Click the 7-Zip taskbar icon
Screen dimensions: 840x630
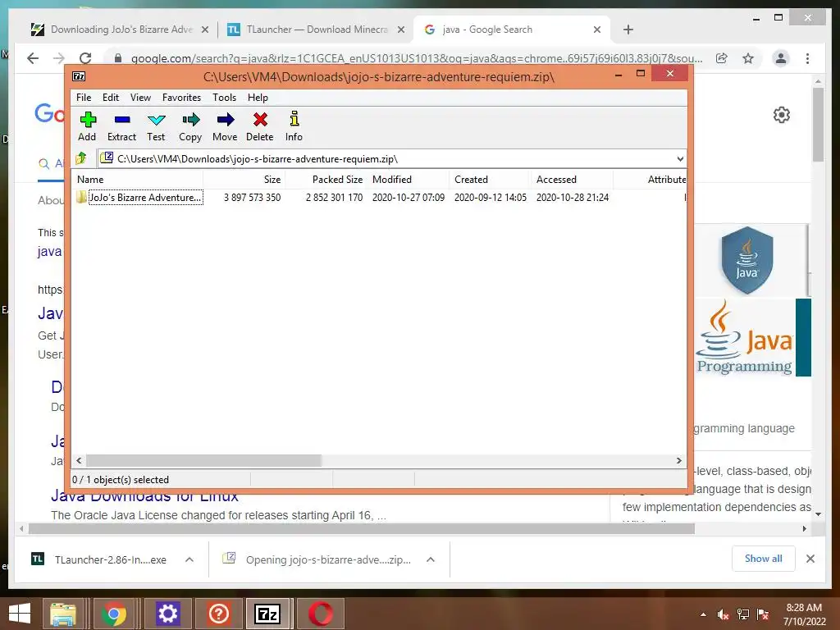pyautogui.click(x=267, y=614)
